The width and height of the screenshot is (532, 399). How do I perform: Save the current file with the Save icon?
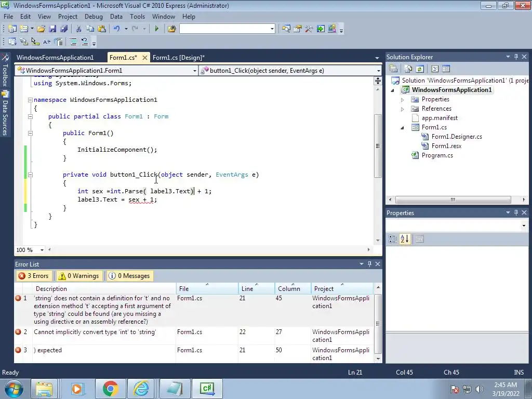[52, 29]
